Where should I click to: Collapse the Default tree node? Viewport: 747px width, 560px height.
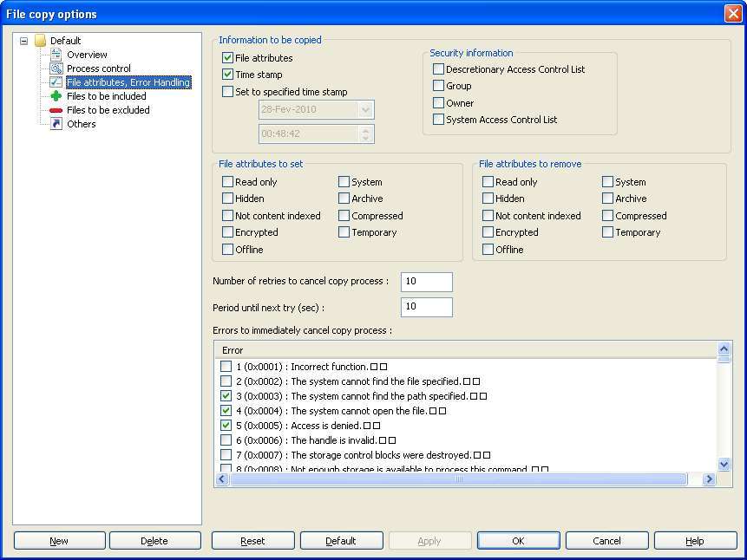(x=24, y=41)
